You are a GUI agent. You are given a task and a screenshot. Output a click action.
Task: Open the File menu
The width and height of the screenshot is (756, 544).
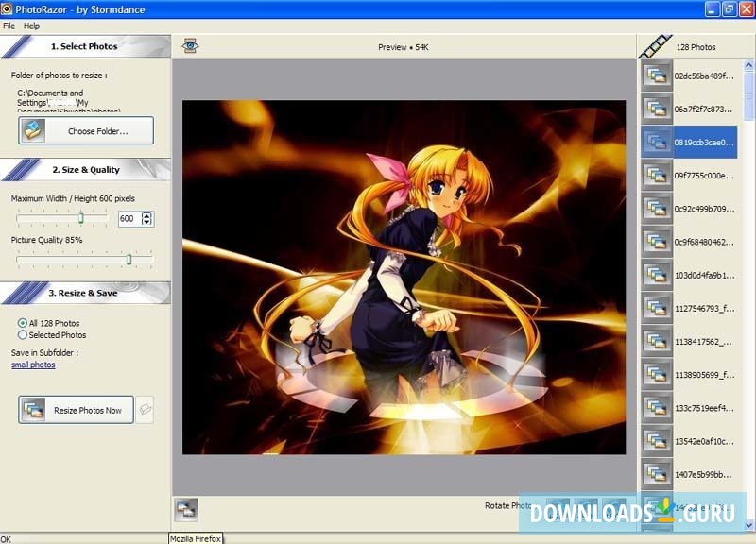point(9,25)
